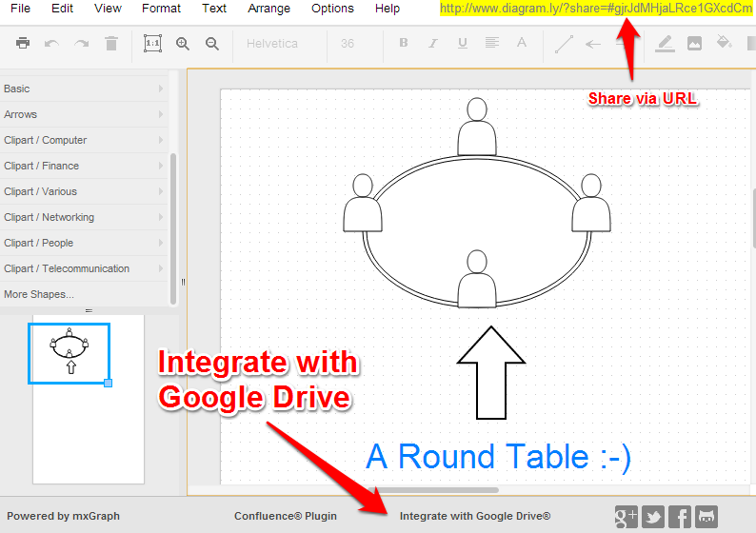Open the Text menu
This screenshot has width=756, height=533.
point(214,9)
